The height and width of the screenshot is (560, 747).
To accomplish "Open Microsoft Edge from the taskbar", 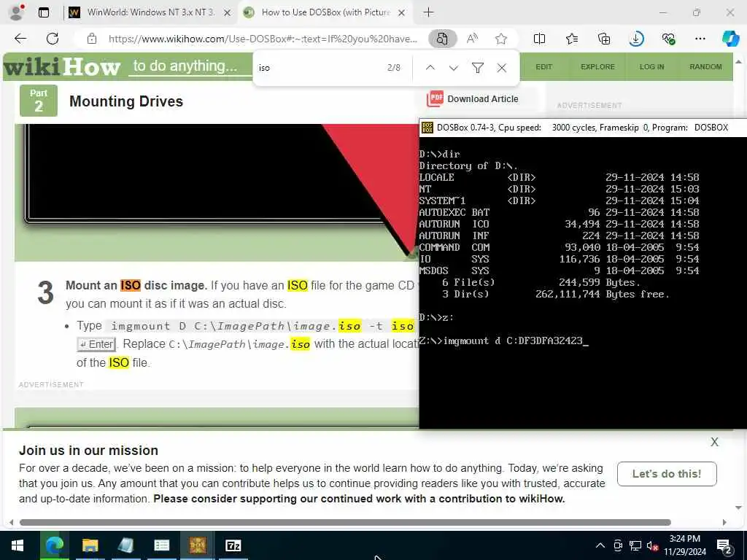I will [54, 545].
